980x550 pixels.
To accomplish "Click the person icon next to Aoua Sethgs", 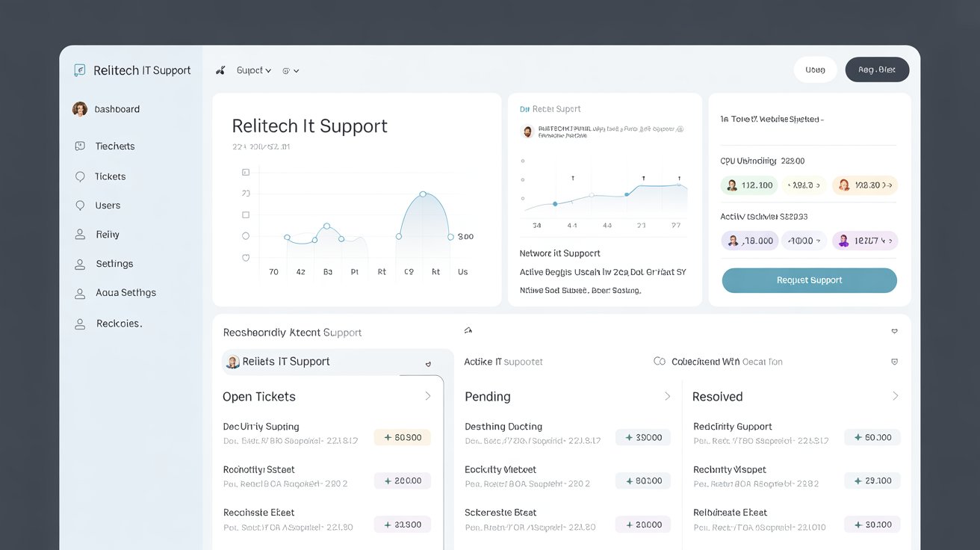I will [x=80, y=294].
